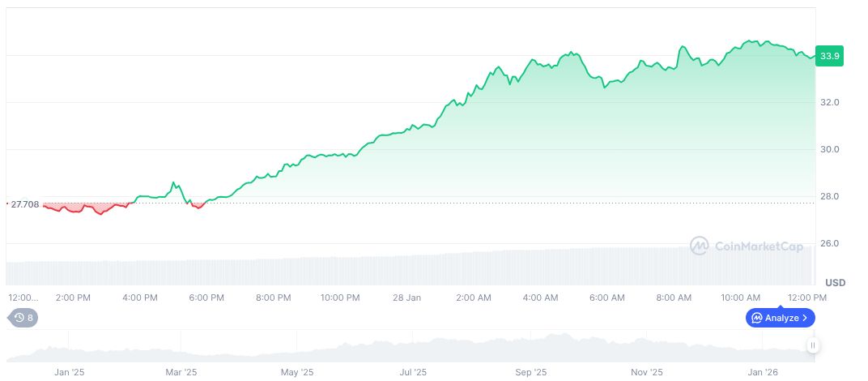Select the 28 Jan date axis label
Screen dimensions: 868x381
click(x=406, y=298)
